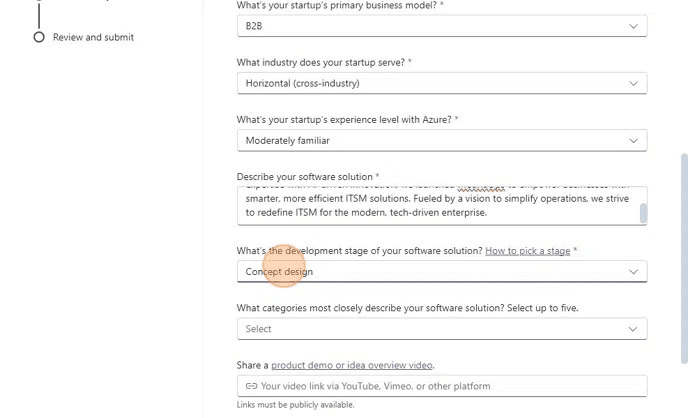The width and height of the screenshot is (688, 418).
Task: Open the How to pick a stage link
Action: pyautogui.click(x=527, y=251)
